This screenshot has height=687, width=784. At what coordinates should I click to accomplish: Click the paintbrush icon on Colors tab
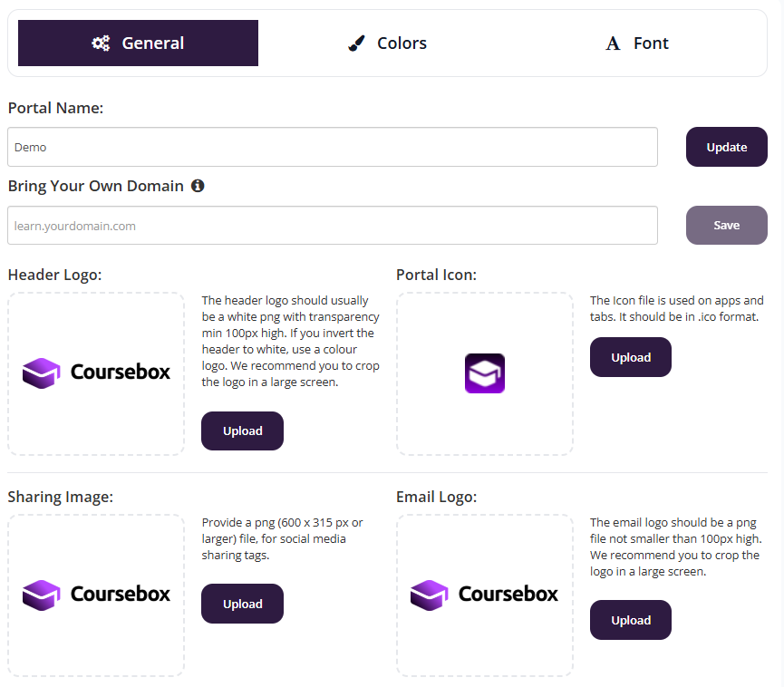(357, 44)
